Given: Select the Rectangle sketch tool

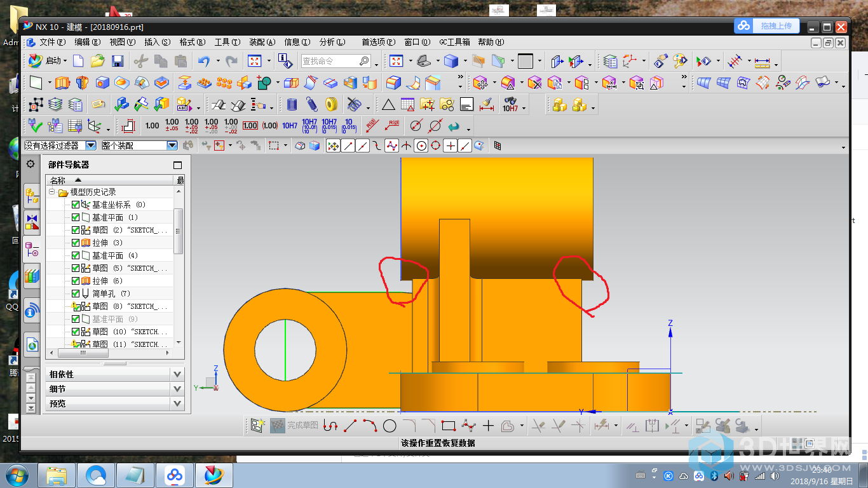Looking at the screenshot, I should point(449,426).
